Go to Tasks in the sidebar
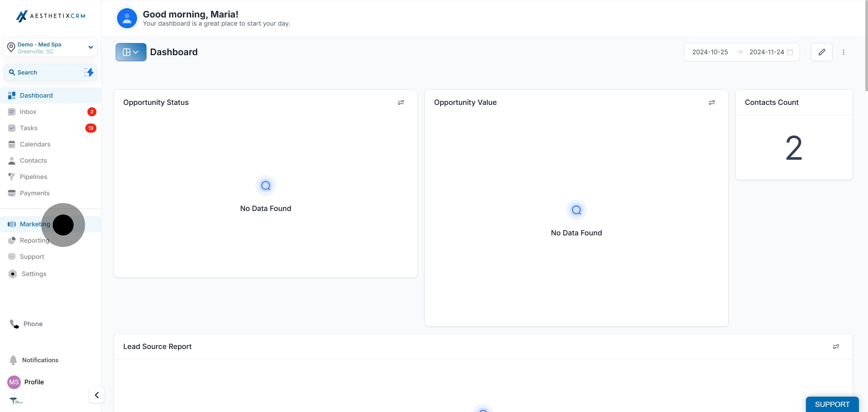 [x=29, y=128]
